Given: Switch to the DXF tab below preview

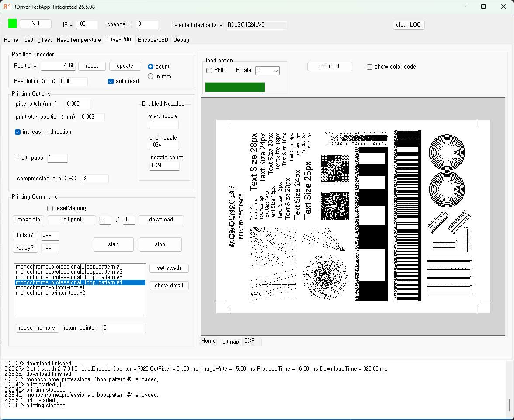Looking at the screenshot, I should pyautogui.click(x=249, y=341).
